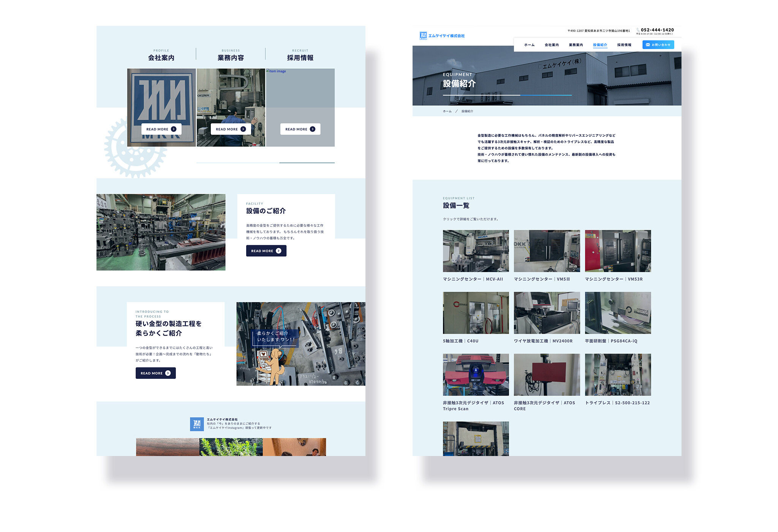Open the 5軸加工機 C40U equipment thumbnail
Viewport: 778px width, 532px height.
tap(476, 313)
